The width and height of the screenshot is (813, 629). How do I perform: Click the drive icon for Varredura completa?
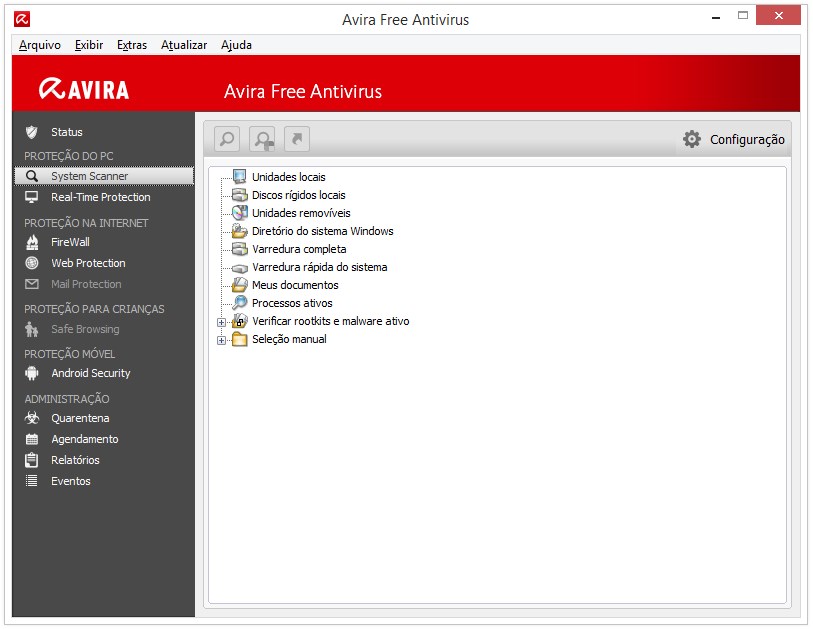pos(240,249)
